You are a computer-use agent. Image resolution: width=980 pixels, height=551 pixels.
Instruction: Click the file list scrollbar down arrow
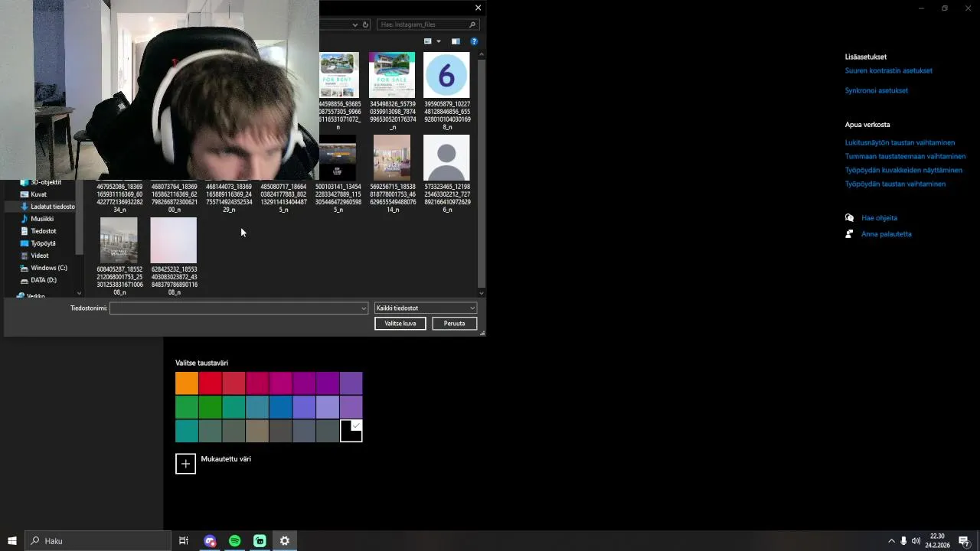tap(482, 293)
